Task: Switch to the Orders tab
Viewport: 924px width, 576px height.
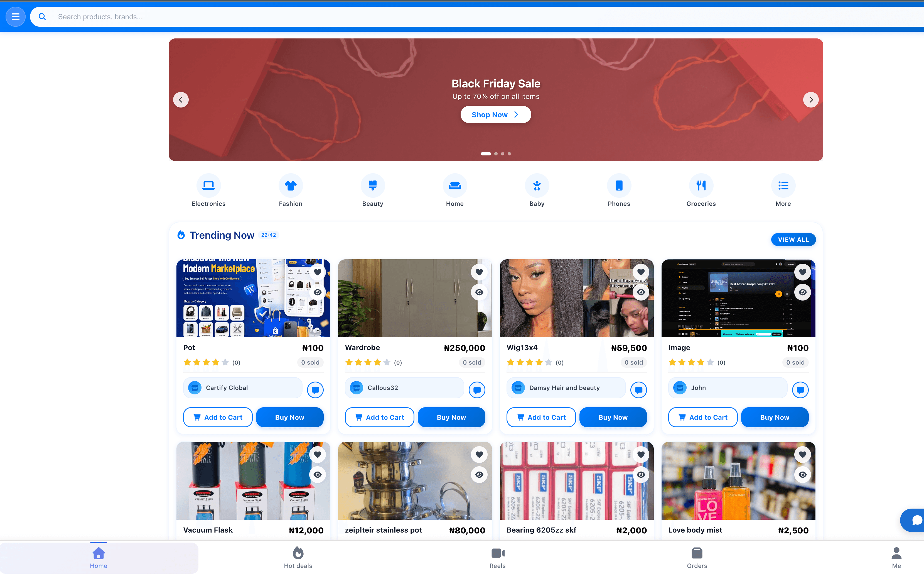Action: point(697,558)
